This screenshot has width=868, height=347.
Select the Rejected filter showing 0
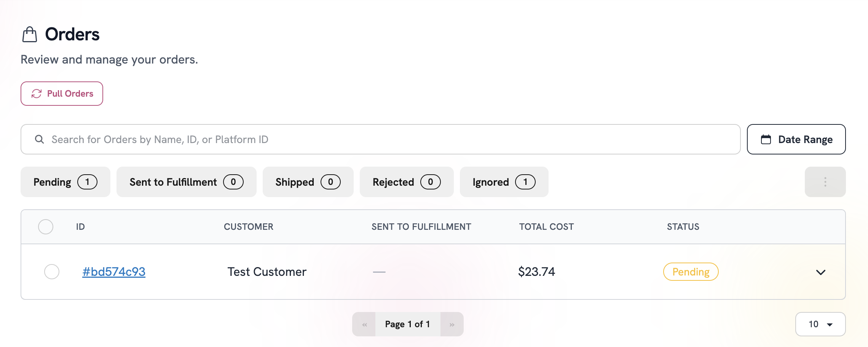pos(406,182)
